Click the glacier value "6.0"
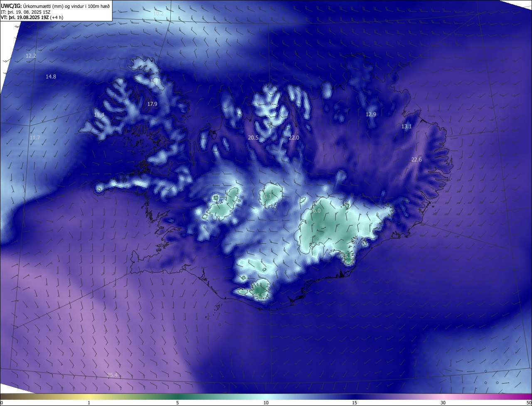 click(x=317, y=210)
